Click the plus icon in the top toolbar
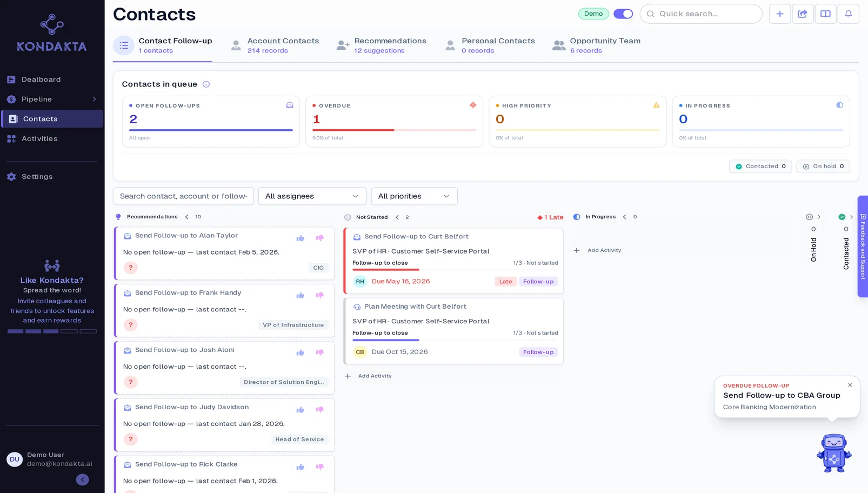The image size is (868, 493). tap(779, 14)
